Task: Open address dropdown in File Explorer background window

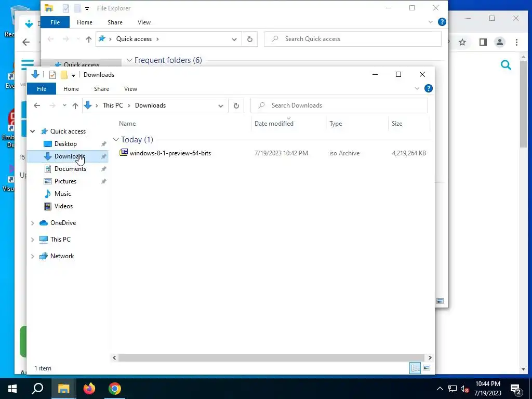Action: click(234, 39)
